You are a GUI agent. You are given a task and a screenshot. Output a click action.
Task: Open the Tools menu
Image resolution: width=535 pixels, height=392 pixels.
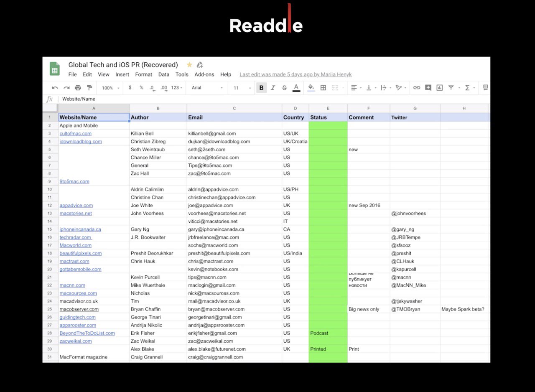(182, 74)
